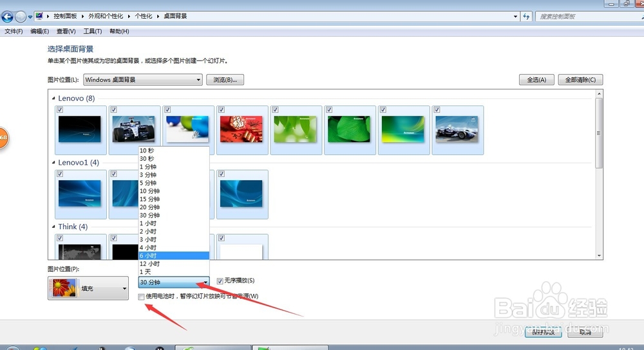Image resolution: width=644 pixels, height=350 pixels.
Task: Click the 浏览(B)... button
Action: coord(225,80)
